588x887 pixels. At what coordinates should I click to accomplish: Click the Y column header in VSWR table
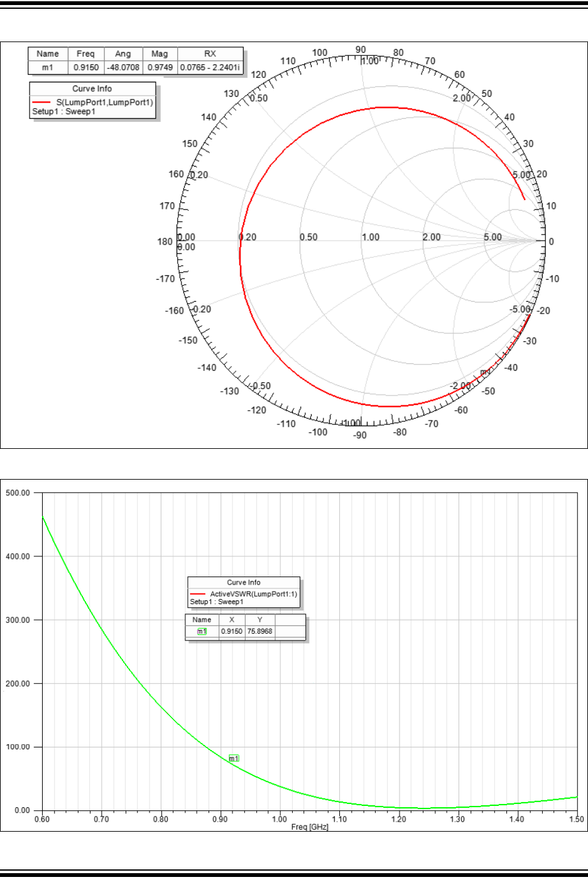point(260,620)
